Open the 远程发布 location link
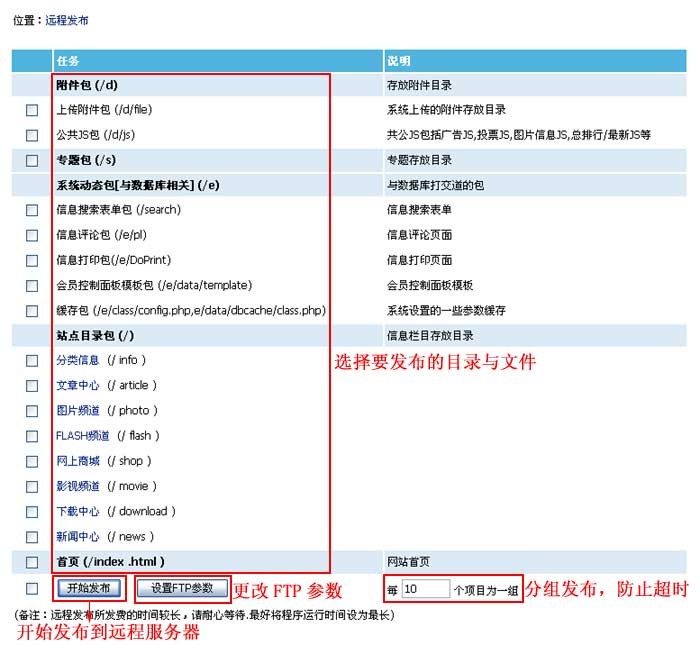This screenshot has width=700, height=645. [67, 20]
